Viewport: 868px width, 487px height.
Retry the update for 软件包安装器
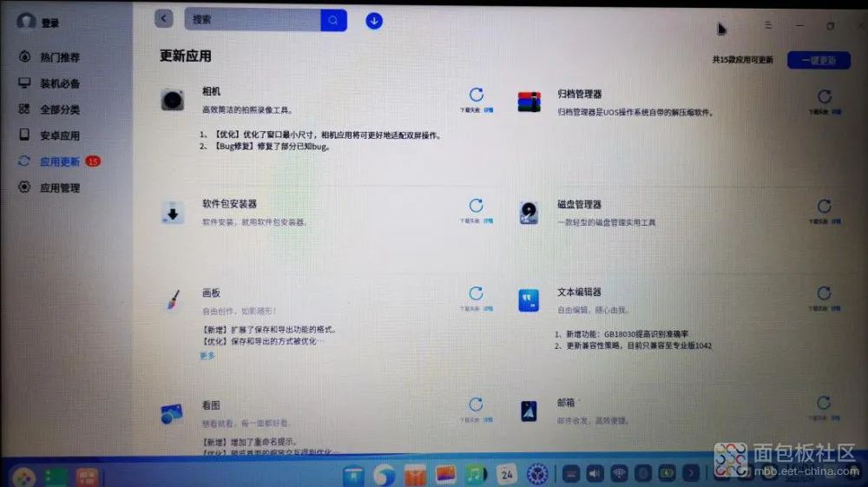[476, 206]
